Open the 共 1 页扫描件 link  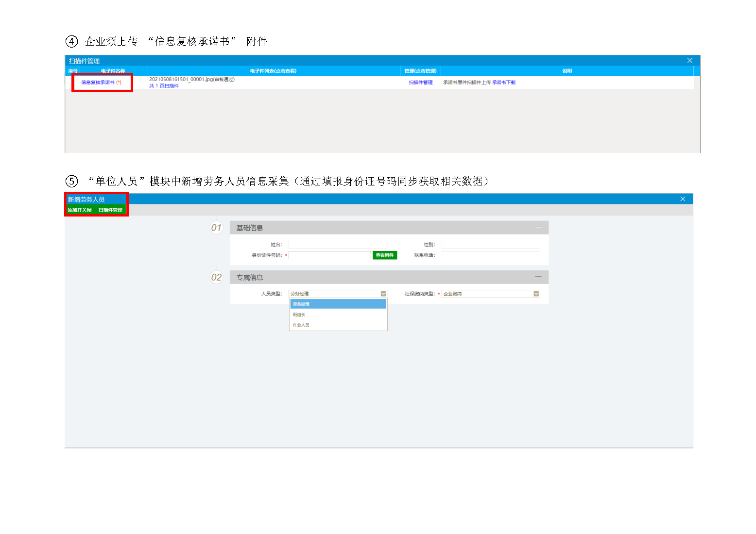pyautogui.click(x=164, y=86)
